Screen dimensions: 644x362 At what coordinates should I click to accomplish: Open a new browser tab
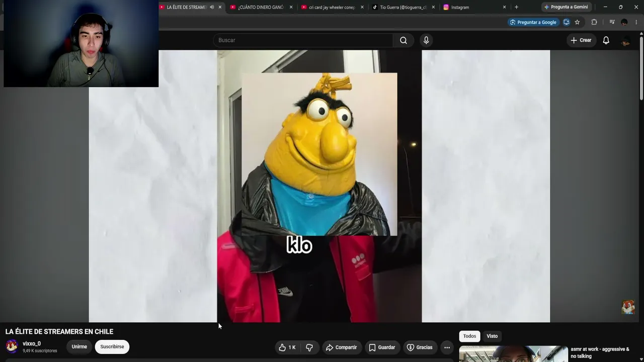click(x=516, y=7)
